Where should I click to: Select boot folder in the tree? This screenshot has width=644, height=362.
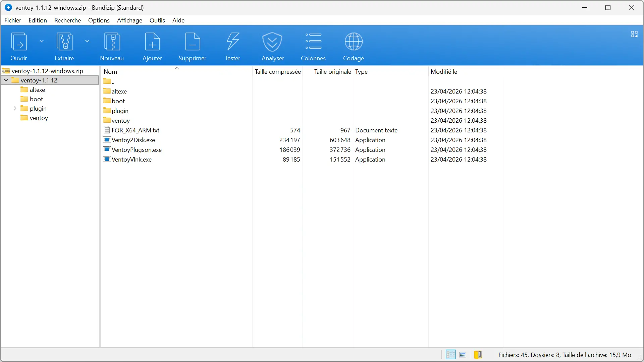[36, 99]
